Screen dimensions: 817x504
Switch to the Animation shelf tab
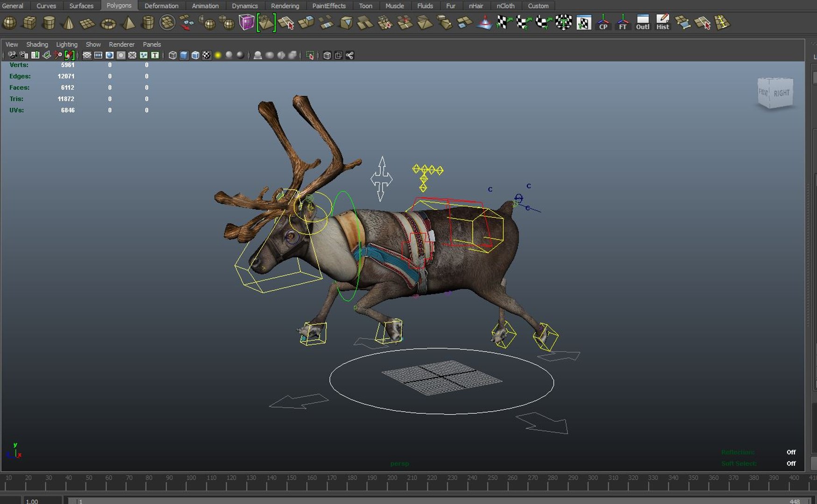coord(205,6)
